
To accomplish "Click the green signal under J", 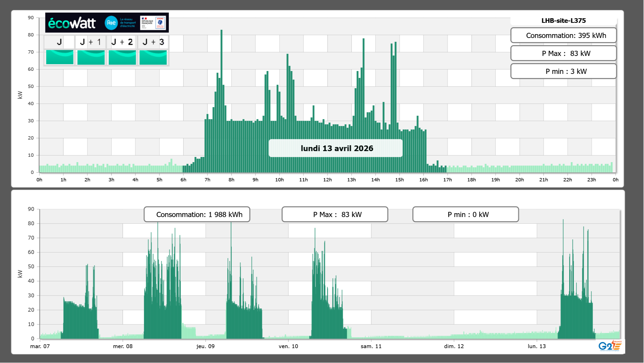I will (60, 57).
